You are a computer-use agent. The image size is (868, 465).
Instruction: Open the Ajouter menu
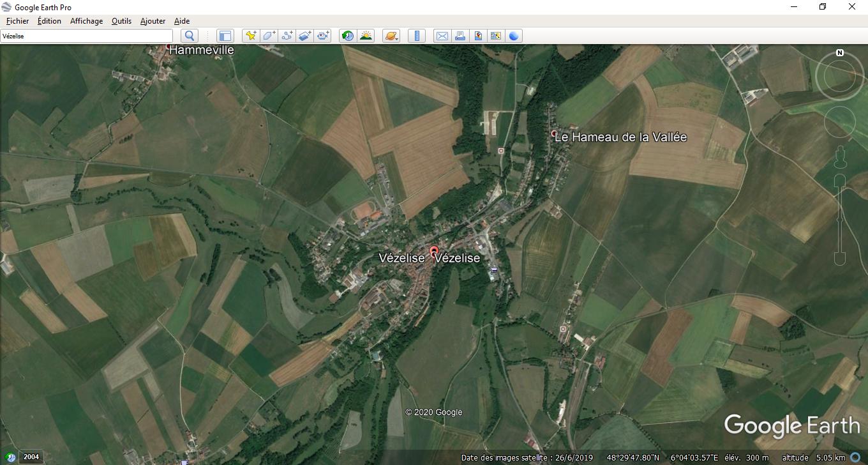153,21
